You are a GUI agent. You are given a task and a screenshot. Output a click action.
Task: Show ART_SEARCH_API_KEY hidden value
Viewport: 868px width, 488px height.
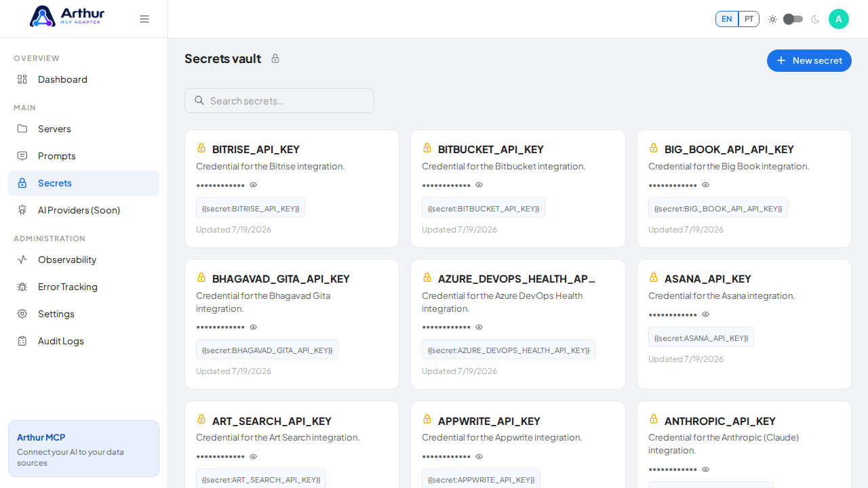tap(254, 457)
